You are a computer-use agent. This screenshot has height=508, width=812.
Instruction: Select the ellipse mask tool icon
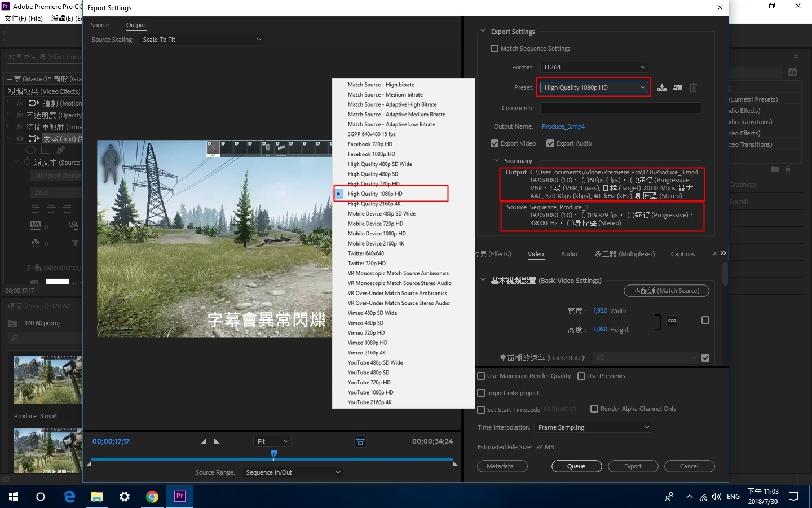click(x=30, y=150)
